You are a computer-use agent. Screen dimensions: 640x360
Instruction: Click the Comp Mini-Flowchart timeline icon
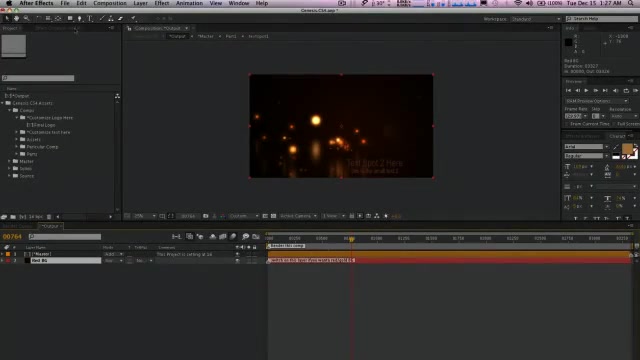tap(176, 236)
